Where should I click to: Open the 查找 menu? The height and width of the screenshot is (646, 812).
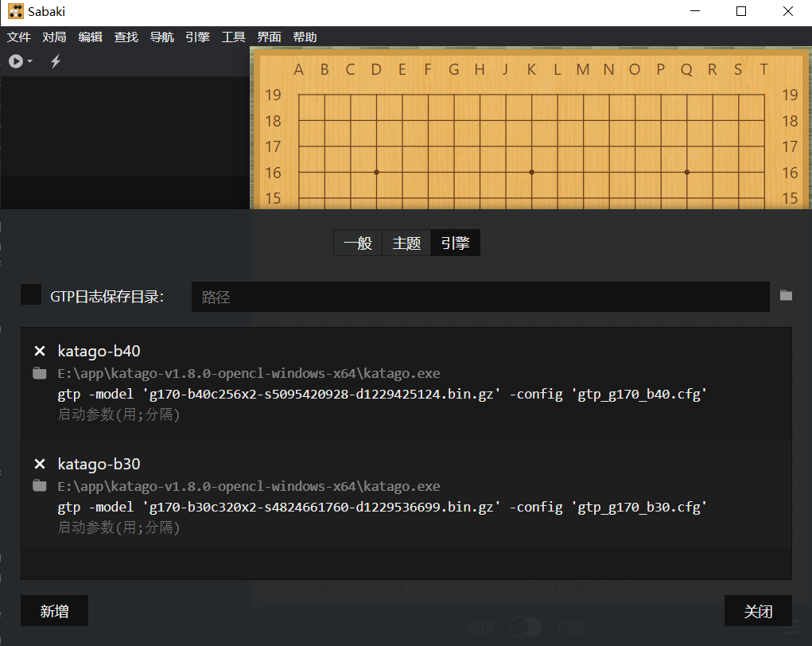[126, 37]
